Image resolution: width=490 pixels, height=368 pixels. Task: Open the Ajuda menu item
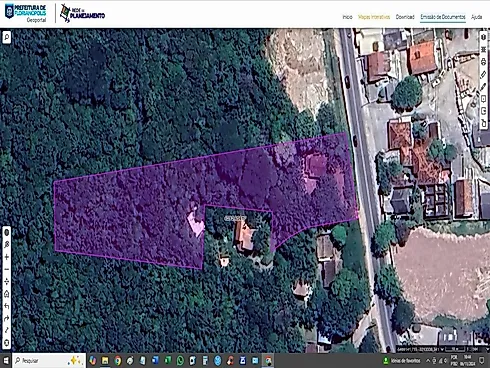(x=476, y=17)
